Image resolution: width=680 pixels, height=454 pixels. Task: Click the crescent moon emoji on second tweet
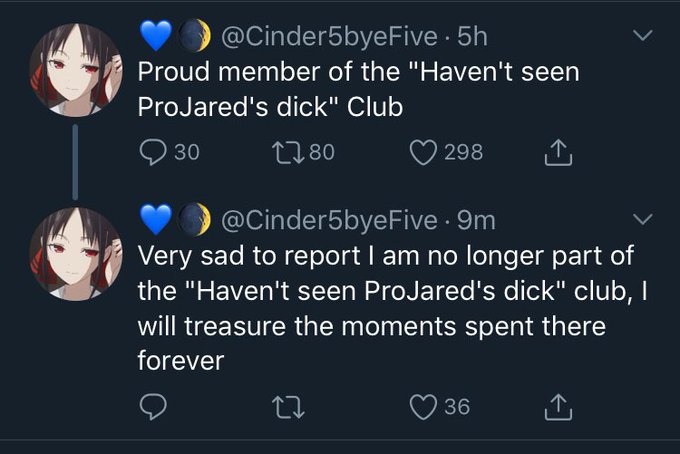pyautogui.click(x=196, y=218)
